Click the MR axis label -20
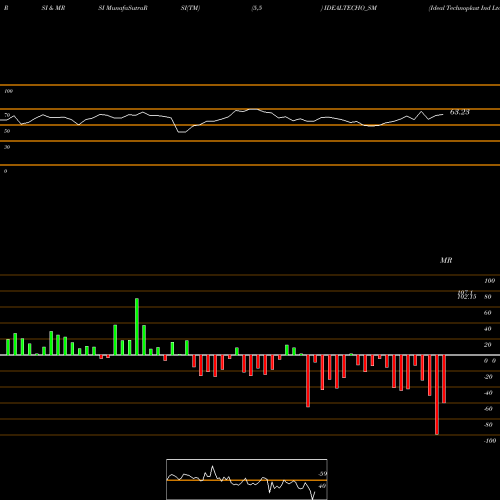Screen dimensions: 500x500 488,377
